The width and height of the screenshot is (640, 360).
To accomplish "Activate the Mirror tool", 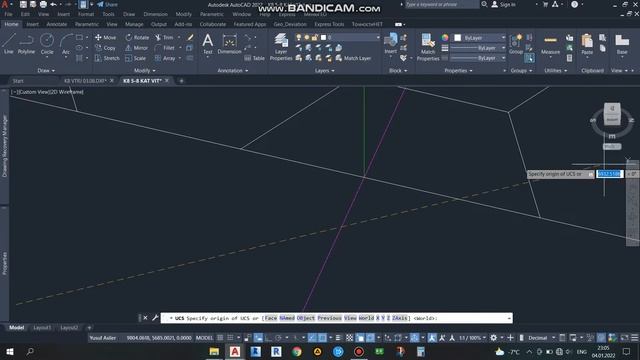I will [x=136, y=48].
